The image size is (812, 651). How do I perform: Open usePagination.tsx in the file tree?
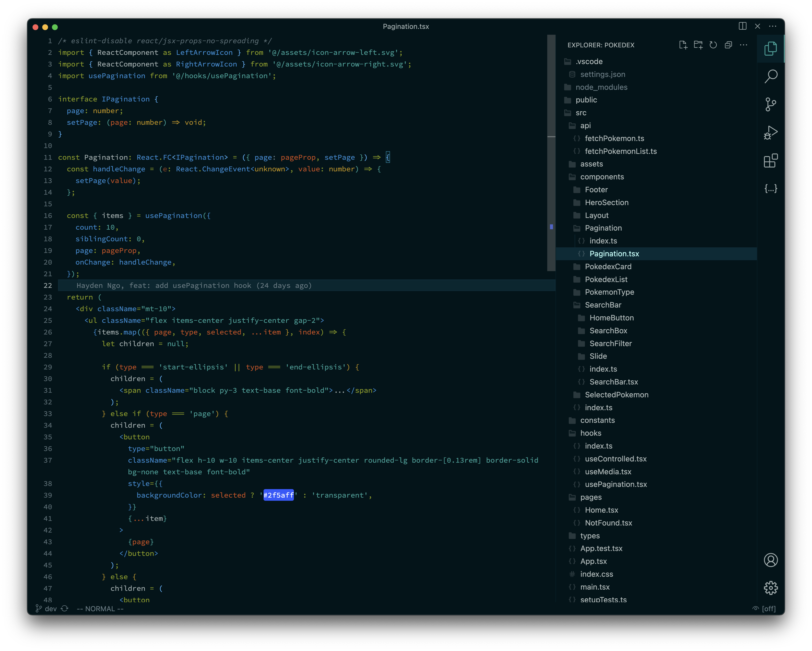pos(615,484)
